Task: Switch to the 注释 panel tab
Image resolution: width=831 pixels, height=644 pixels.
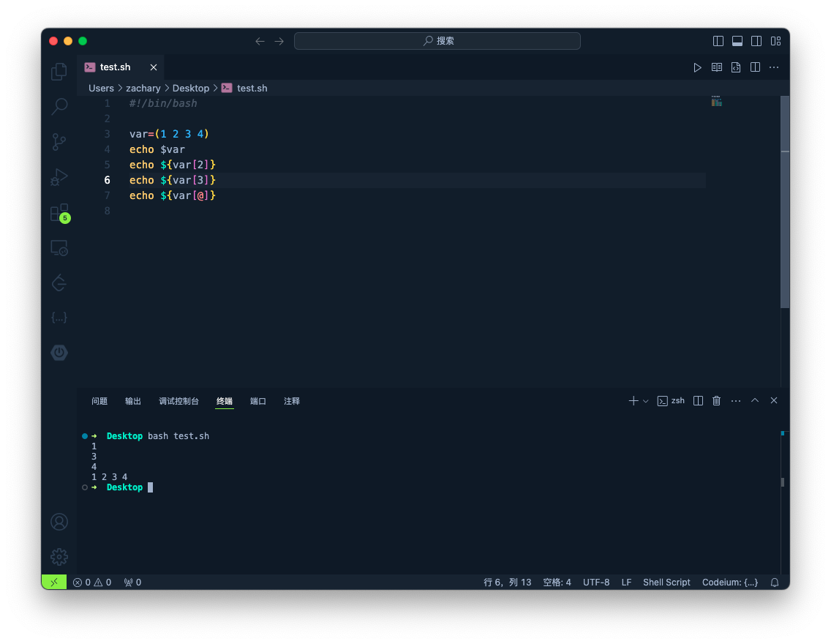Action: pos(292,401)
